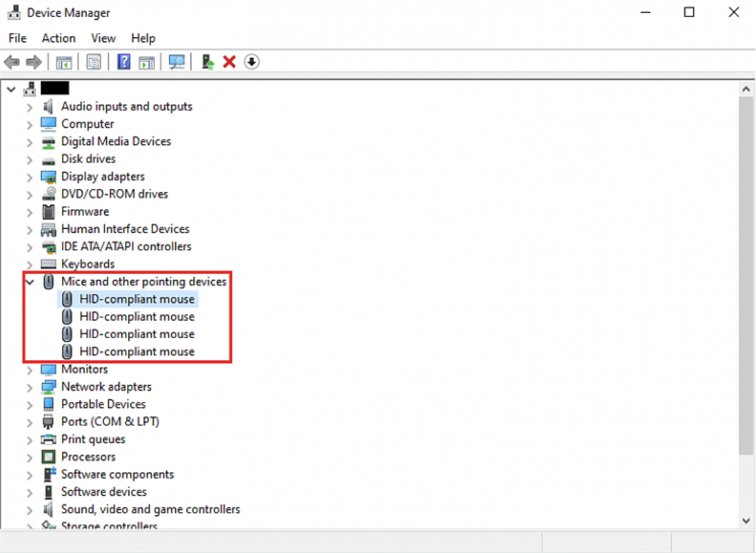The width and height of the screenshot is (756, 553).
Task: Click the vertical scrollbar thumb
Action: (746, 275)
